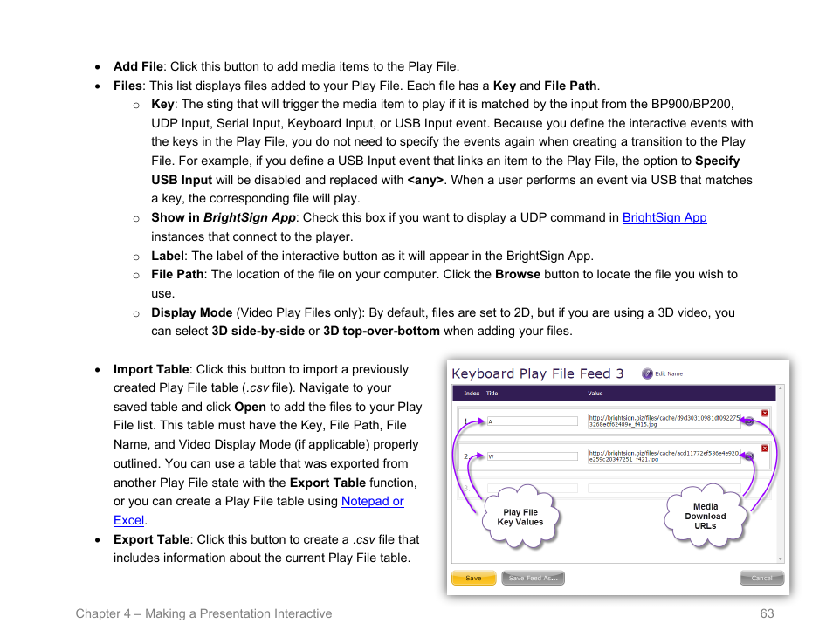
Task: Open the Notepad or Excel hyperlink
Action: pos(373,501)
